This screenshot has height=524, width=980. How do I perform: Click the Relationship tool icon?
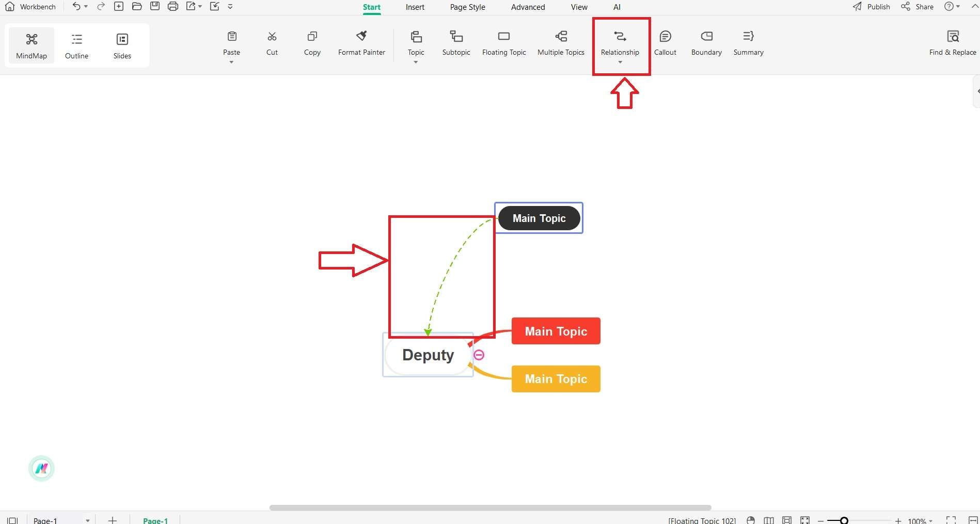tap(620, 36)
